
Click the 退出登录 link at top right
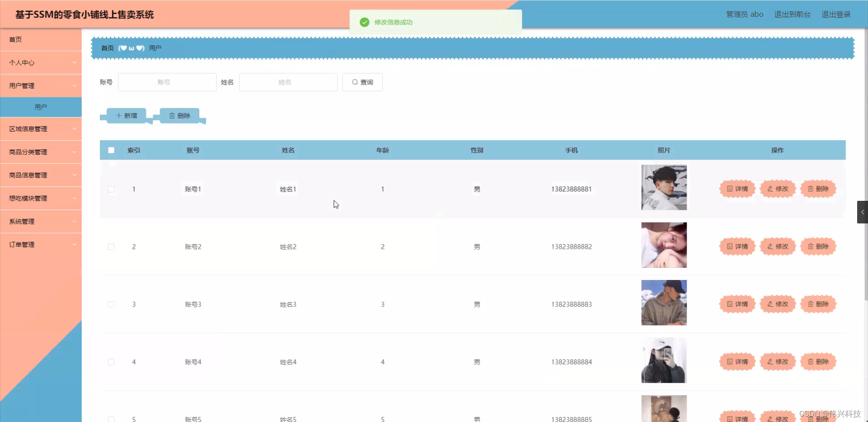tap(836, 14)
